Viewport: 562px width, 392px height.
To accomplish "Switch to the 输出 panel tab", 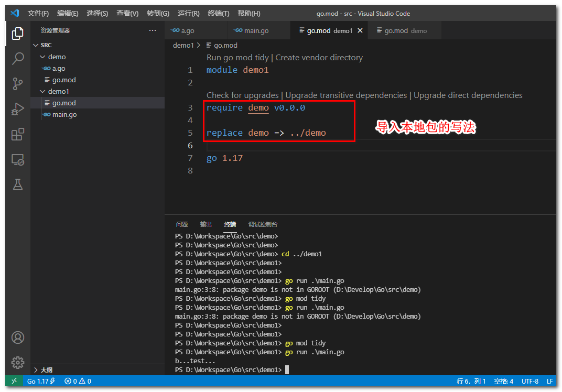I will click(206, 224).
